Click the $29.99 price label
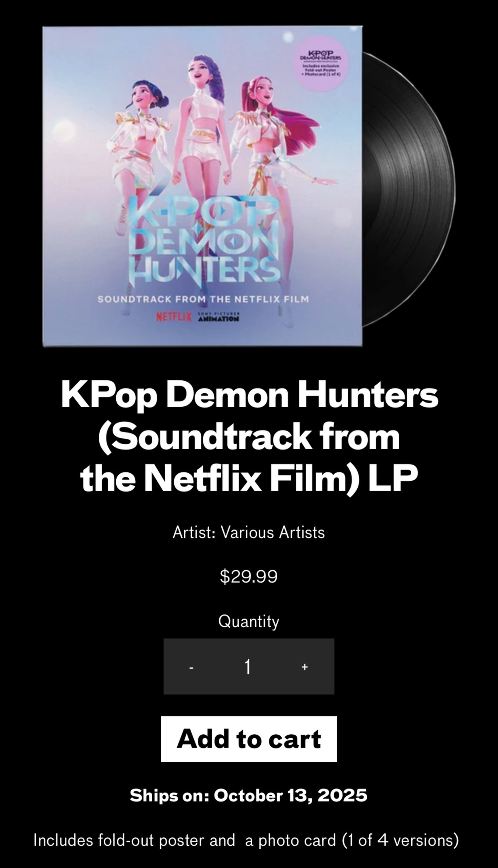This screenshot has width=498, height=868. coord(249,577)
